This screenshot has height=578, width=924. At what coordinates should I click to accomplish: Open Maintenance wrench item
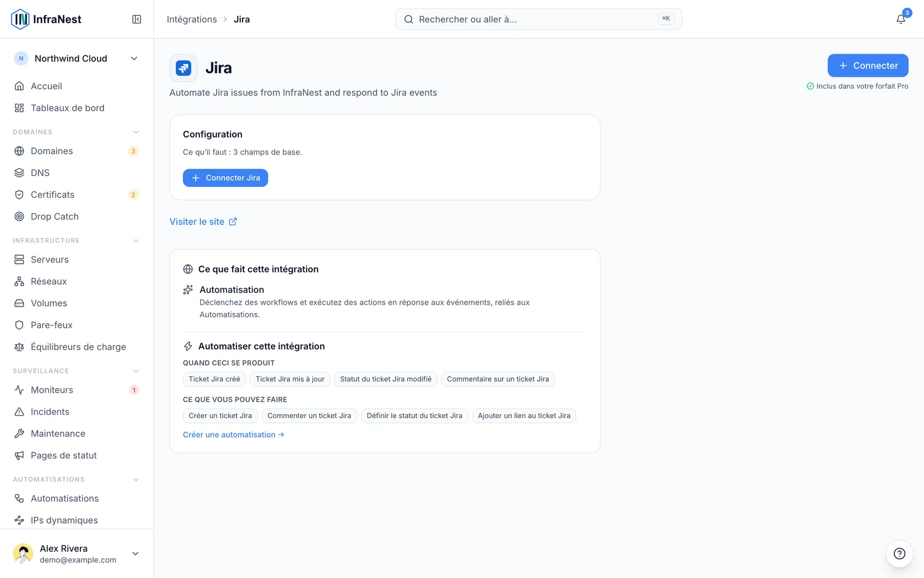click(x=76, y=434)
